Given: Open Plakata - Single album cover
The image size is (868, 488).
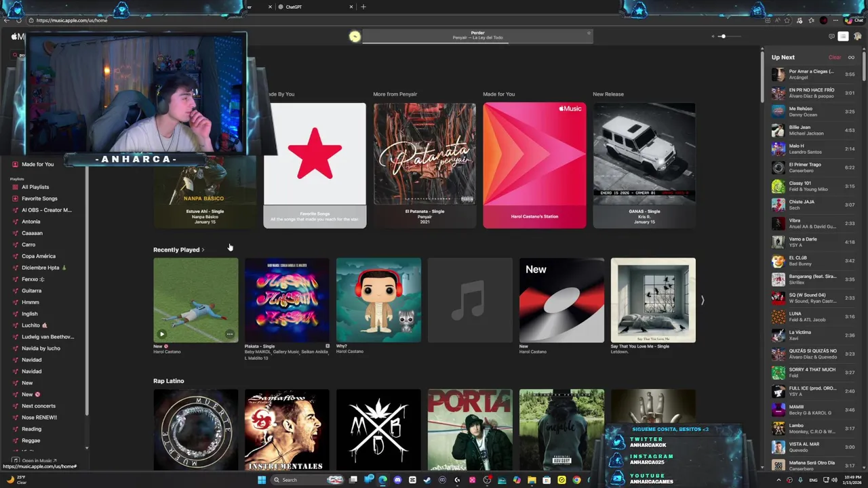Looking at the screenshot, I should (x=287, y=300).
